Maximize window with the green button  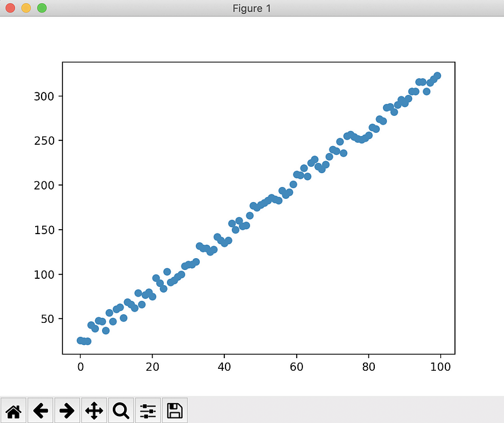42,8
